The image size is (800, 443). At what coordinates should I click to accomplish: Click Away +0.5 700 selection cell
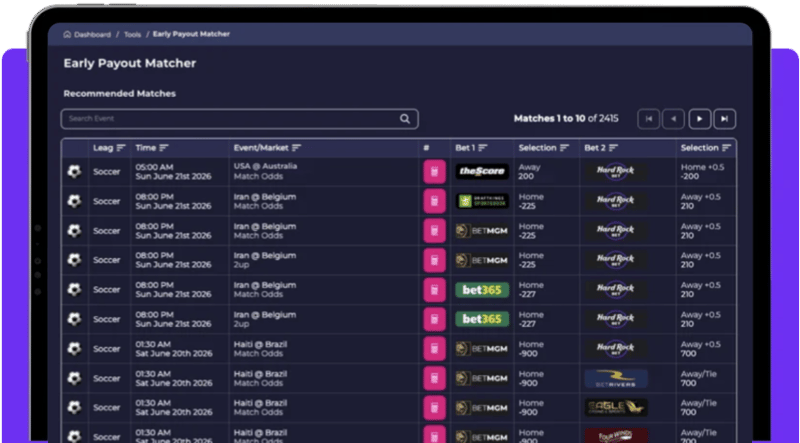tap(701, 349)
